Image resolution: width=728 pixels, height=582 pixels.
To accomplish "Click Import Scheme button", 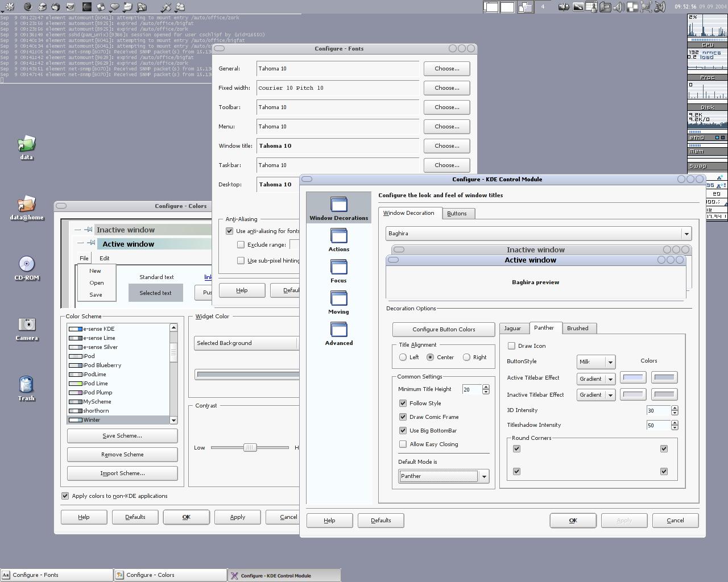I will click(122, 473).
